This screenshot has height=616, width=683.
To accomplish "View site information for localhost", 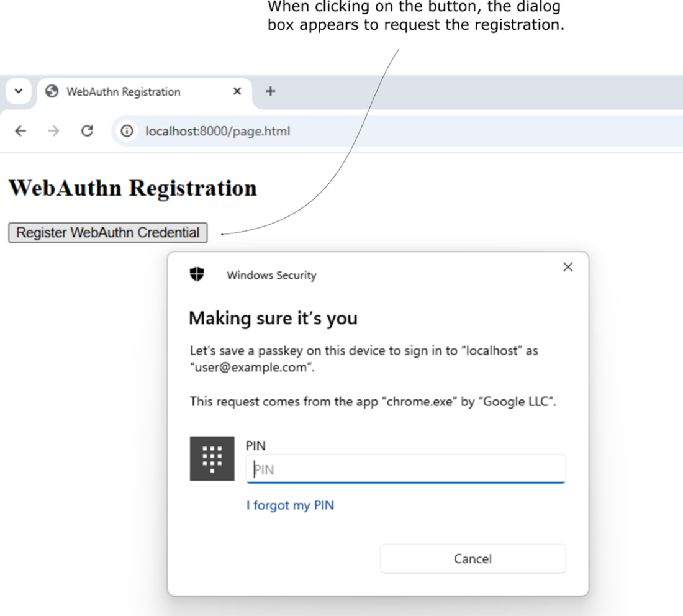I will point(127,131).
